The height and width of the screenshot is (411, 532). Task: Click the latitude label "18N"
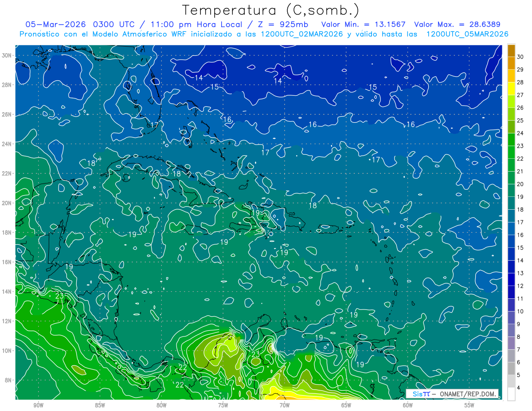(7, 232)
